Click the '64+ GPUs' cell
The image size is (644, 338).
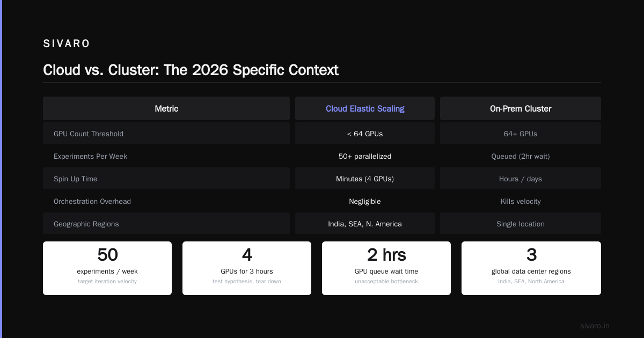(x=521, y=134)
